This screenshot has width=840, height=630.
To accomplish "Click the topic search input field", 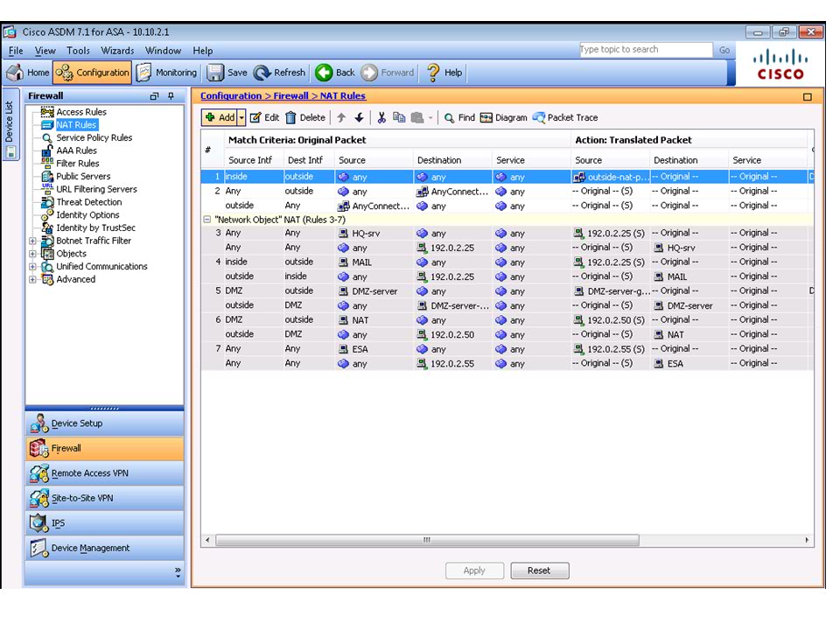I will [646, 50].
